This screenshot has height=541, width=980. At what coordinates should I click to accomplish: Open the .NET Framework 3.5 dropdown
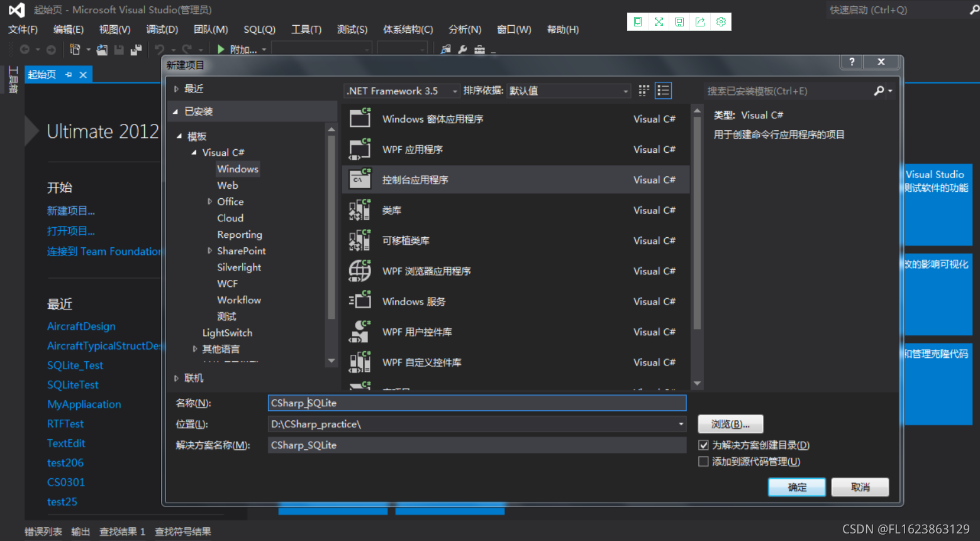(454, 91)
